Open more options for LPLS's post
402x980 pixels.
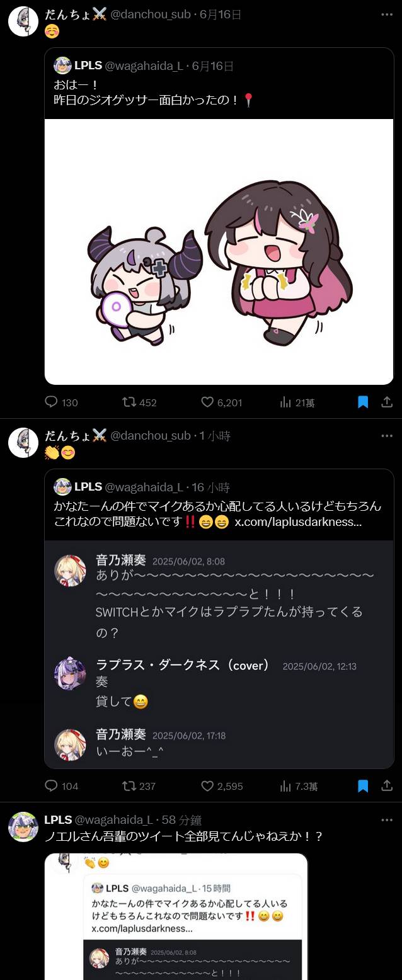387,819
